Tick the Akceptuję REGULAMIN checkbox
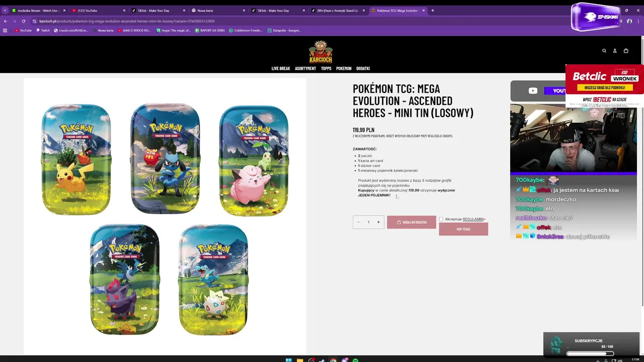Image resolution: width=644 pixels, height=362 pixels. 441,219
